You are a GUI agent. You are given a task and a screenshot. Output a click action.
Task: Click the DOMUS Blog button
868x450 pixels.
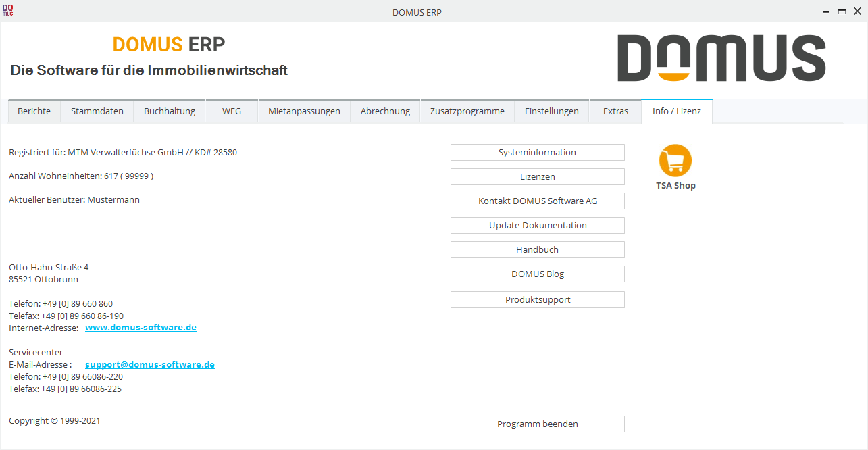(x=538, y=274)
